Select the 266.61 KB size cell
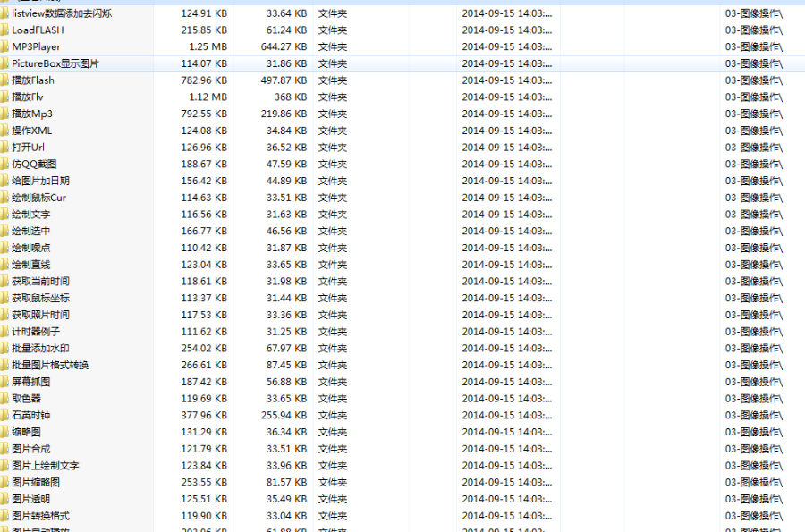The image size is (805, 532). tap(204, 366)
